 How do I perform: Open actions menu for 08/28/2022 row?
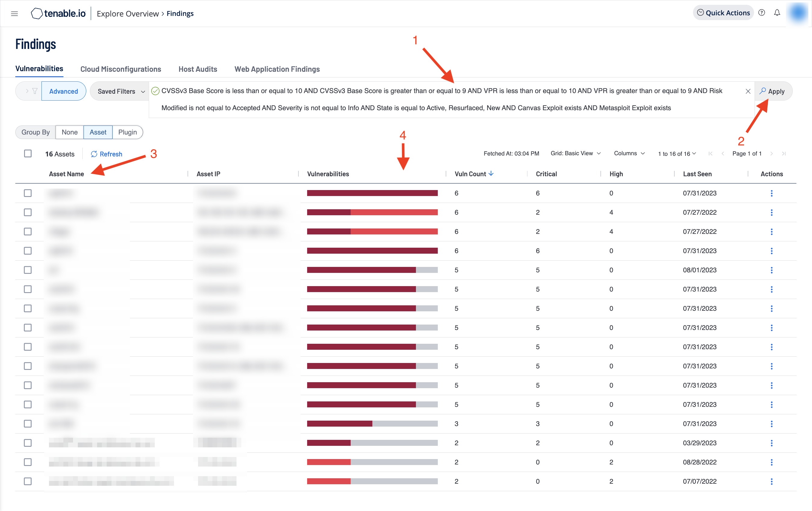click(x=771, y=462)
